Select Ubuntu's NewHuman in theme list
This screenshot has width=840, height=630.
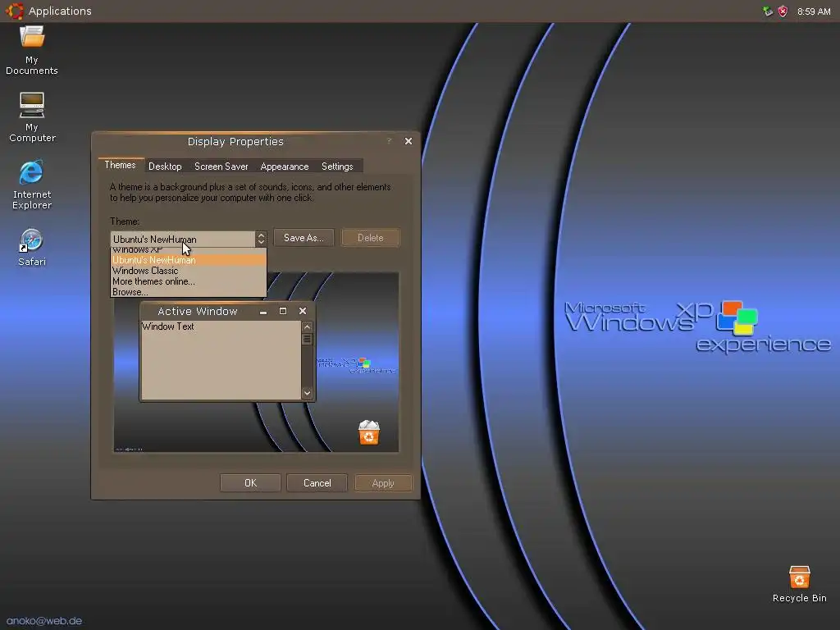click(x=188, y=260)
